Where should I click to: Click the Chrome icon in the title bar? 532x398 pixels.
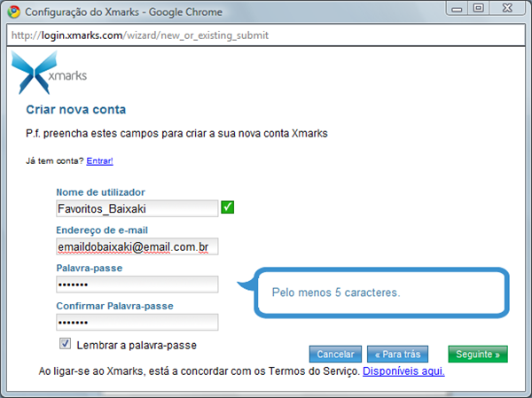point(14,12)
